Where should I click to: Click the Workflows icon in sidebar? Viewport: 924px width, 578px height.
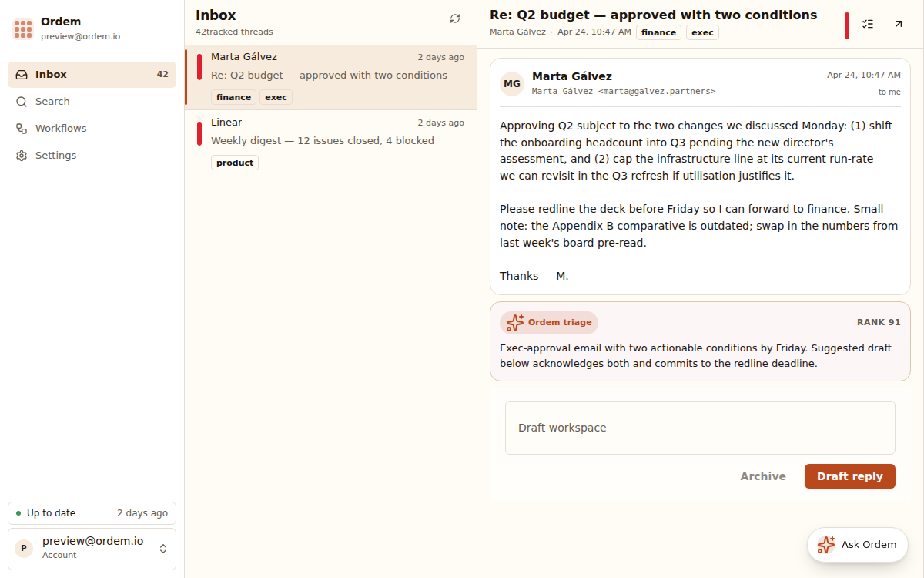click(x=22, y=129)
